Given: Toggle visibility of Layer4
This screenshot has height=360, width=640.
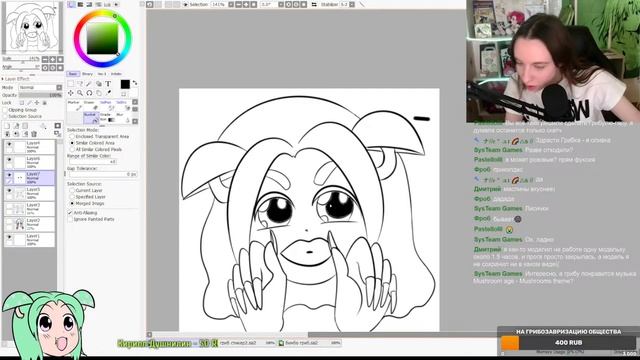Looking at the screenshot, I should point(9,144).
